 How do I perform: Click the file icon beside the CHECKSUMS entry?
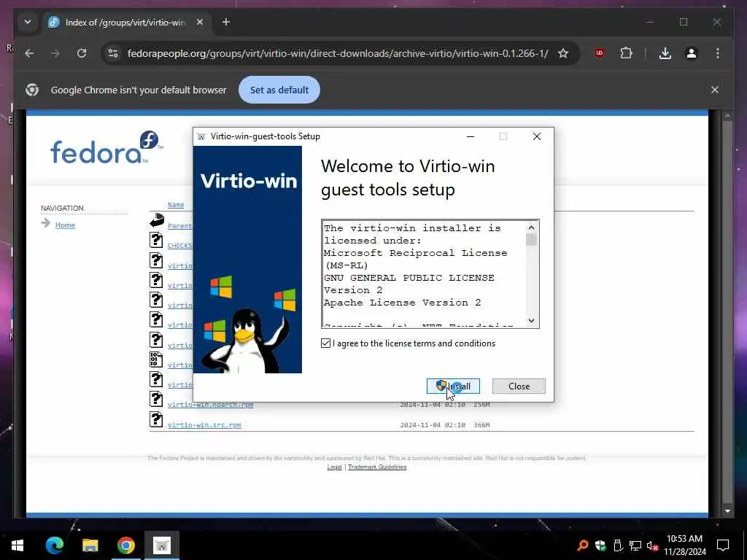click(156, 240)
